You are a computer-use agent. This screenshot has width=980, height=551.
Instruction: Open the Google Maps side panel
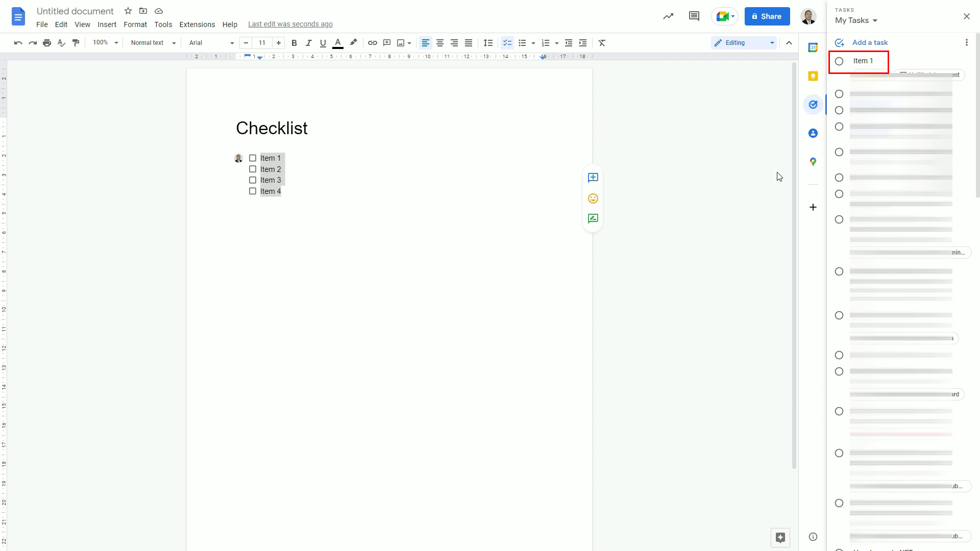point(813,161)
